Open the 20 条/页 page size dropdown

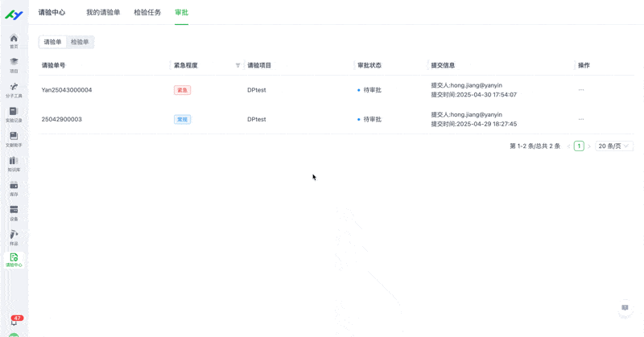[614, 146]
